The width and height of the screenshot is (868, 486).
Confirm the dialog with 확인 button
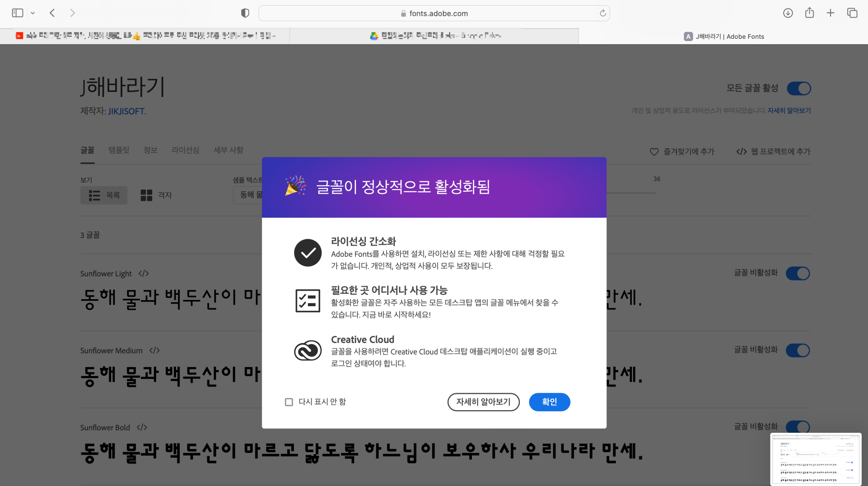549,402
